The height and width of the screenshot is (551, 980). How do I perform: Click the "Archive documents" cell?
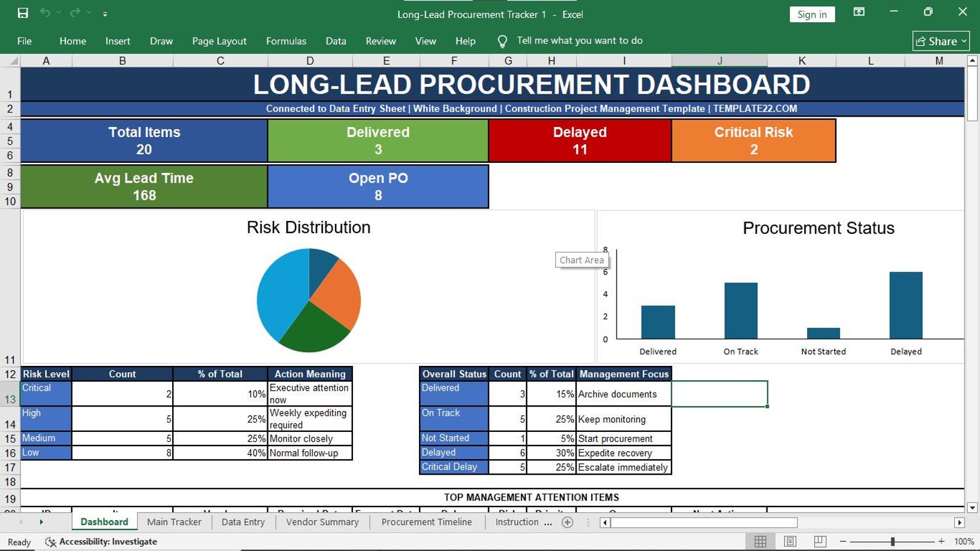624,394
